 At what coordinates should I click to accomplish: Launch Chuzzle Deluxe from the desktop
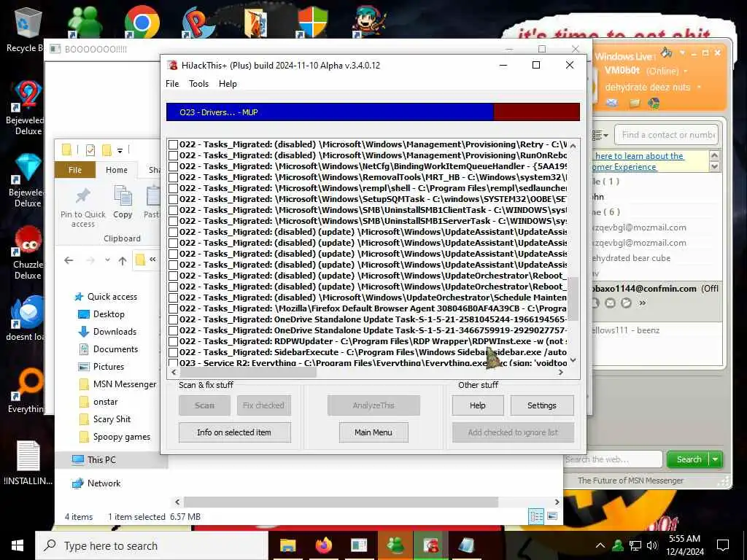tap(27, 252)
